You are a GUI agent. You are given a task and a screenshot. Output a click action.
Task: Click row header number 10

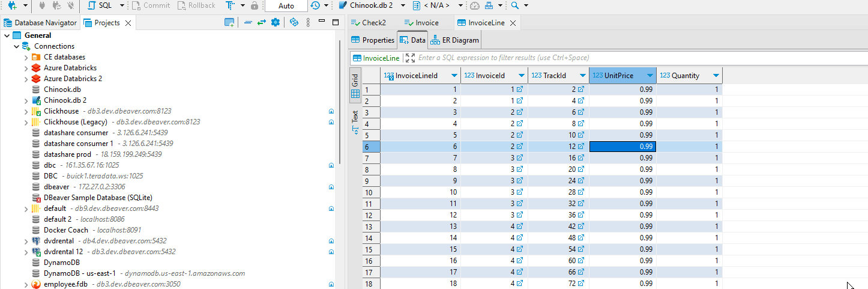370,192
